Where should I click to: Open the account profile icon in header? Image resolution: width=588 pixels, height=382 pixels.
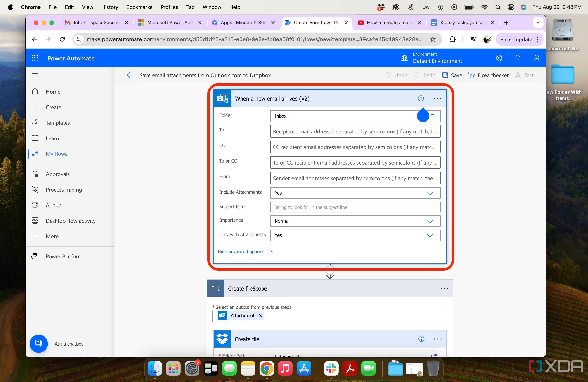[x=536, y=58]
